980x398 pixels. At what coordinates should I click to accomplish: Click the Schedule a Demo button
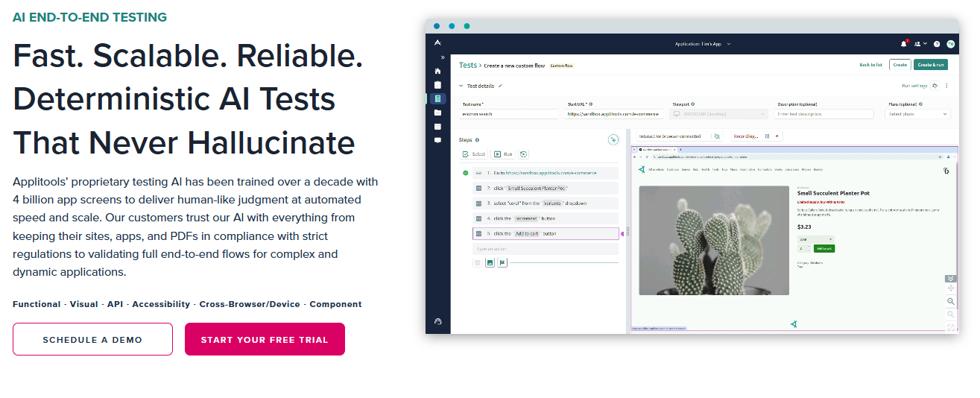click(92, 339)
